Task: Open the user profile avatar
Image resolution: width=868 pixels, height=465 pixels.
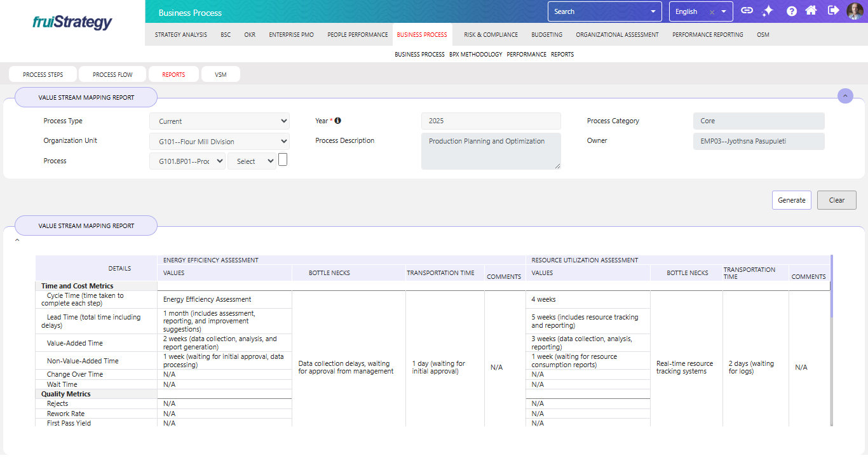Action: coord(855,11)
